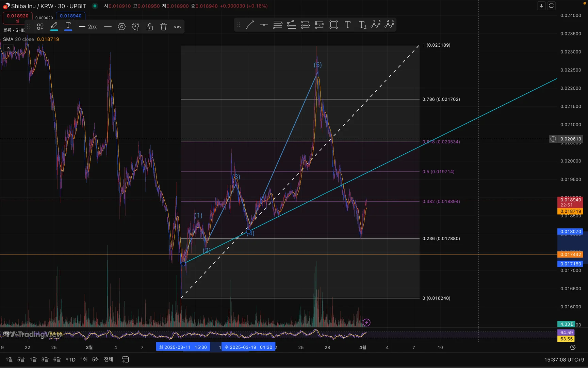588x368 pixels.
Task: Click the Fib level 0.5 (0.019714) label
Action: pos(439,172)
